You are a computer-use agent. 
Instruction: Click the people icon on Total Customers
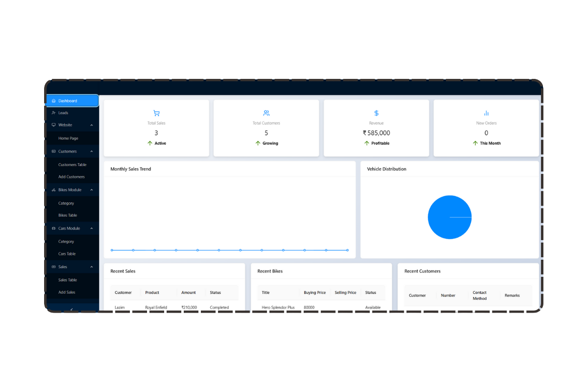click(266, 113)
